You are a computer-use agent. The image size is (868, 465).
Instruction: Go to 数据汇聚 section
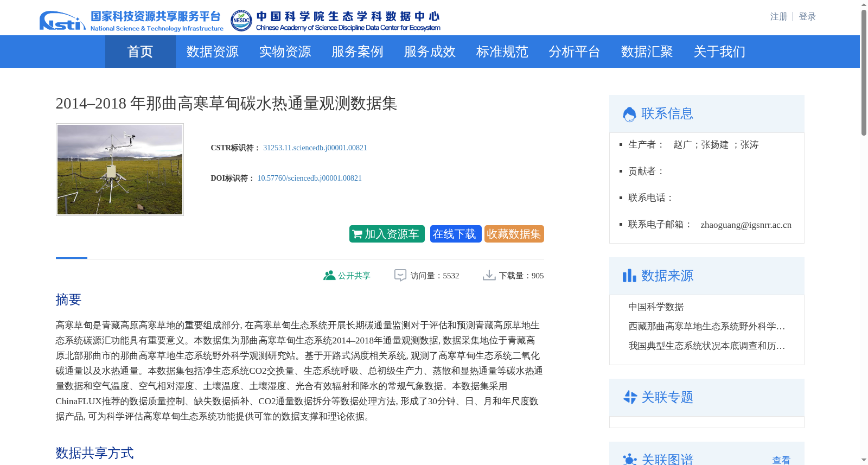(x=647, y=52)
